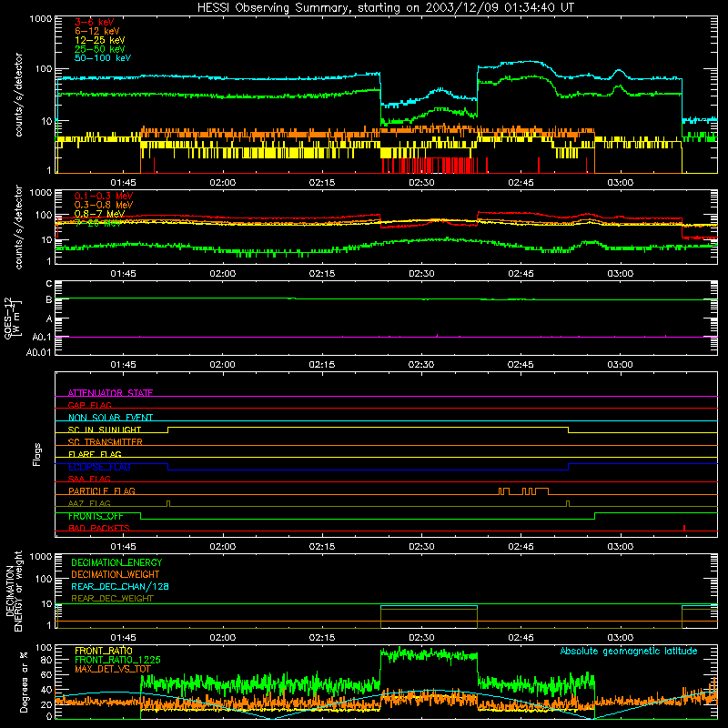
Task: Select the GAP_FLAG label
Action: [89, 405]
